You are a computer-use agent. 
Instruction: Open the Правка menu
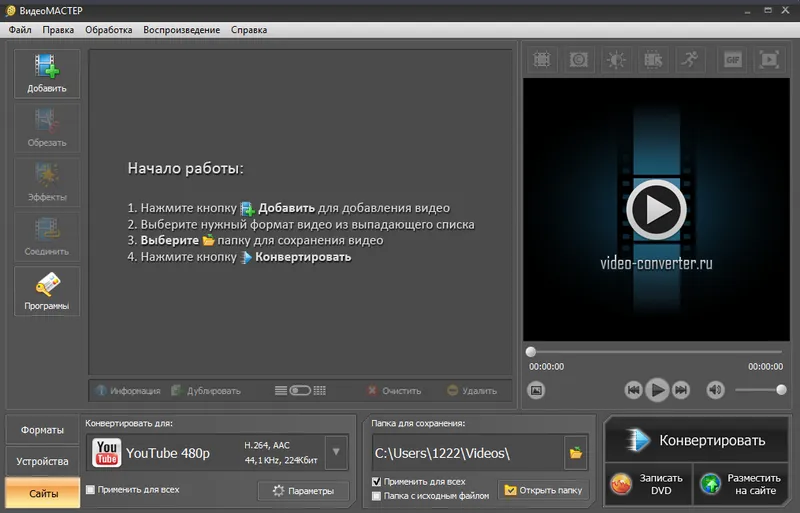point(58,30)
